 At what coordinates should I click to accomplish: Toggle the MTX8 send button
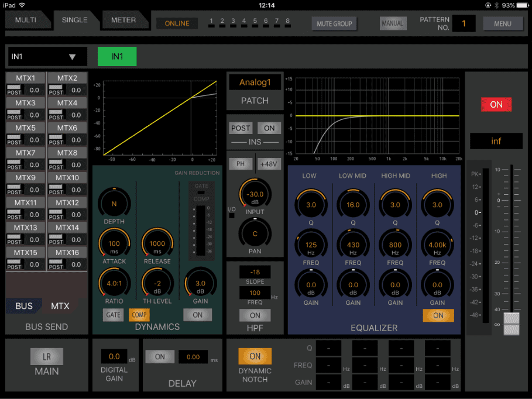tap(67, 153)
